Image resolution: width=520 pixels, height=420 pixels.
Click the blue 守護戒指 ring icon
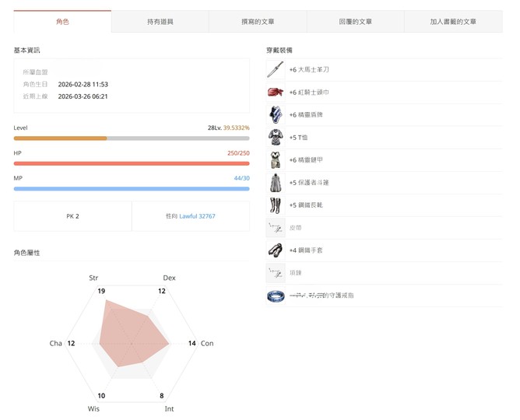click(275, 296)
